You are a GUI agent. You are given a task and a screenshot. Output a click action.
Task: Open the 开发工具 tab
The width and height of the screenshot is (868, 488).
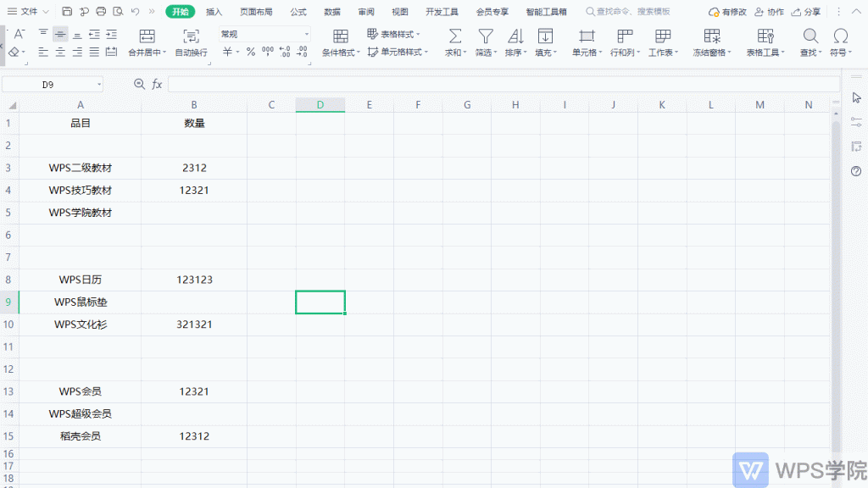pyautogui.click(x=442, y=12)
